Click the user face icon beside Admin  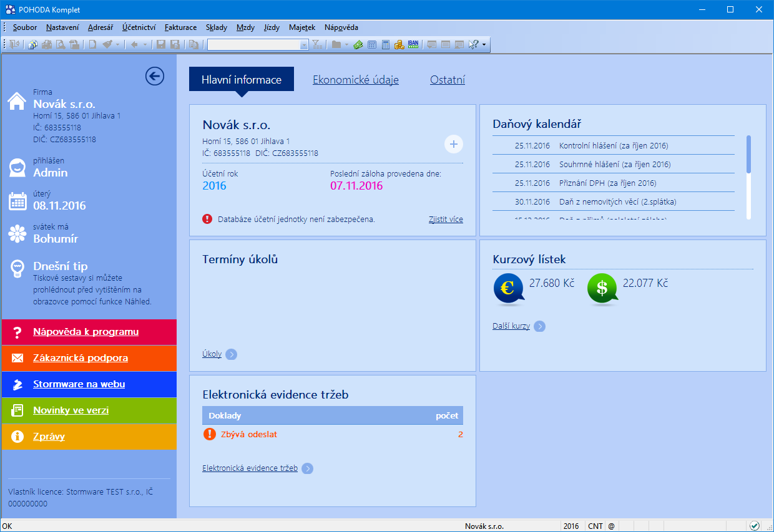point(17,167)
